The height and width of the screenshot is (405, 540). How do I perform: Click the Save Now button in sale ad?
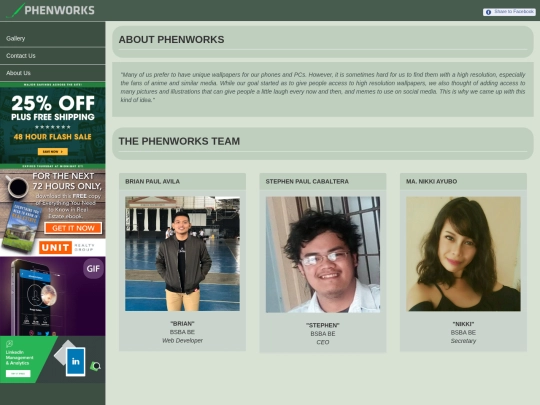coord(53,152)
